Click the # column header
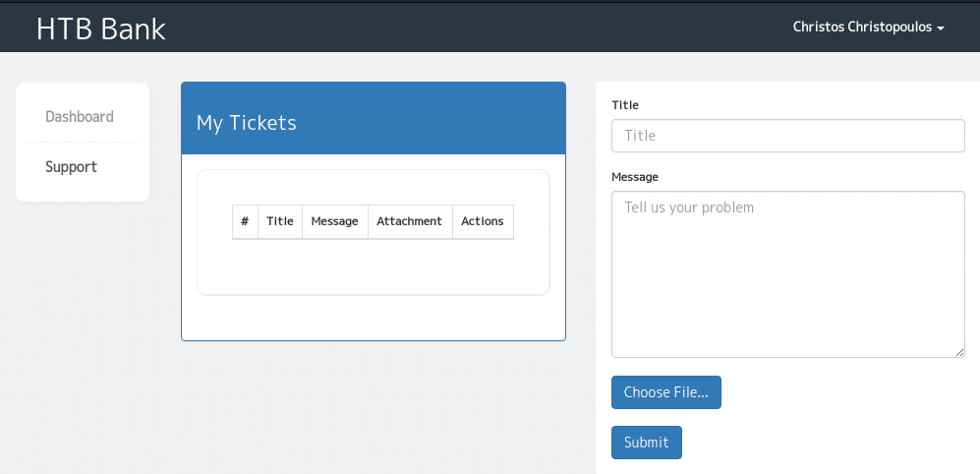980x474 pixels. [x=245, y=221]
